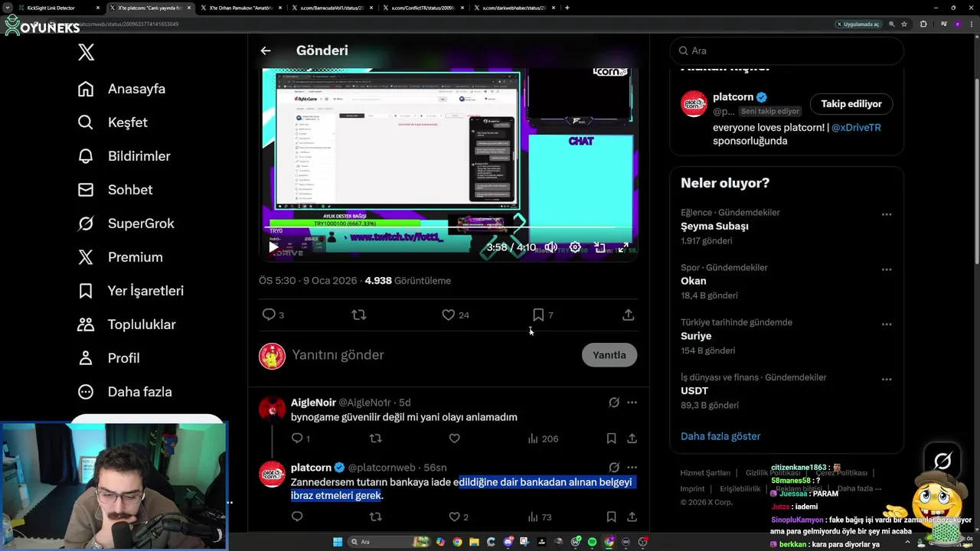This screenshot has width=980, height=551.
Task: Open more options for Şeyma Subaşı trend
Action: pyautogui.click(x=887, y=214)
